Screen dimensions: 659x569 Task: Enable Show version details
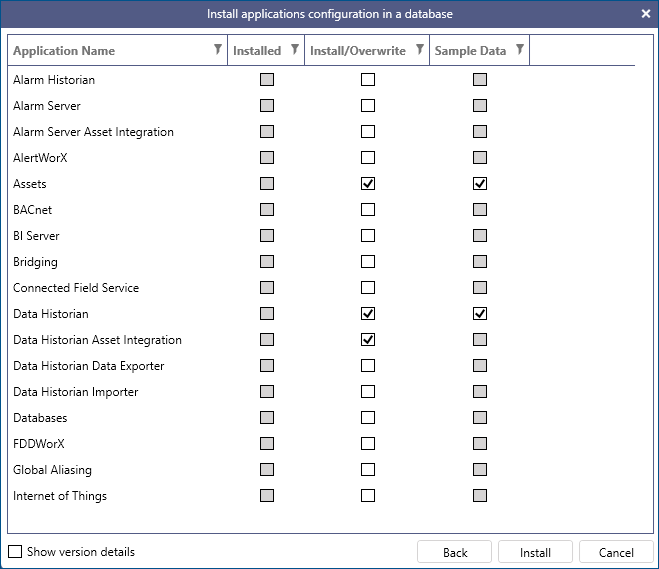coord(15,551)
